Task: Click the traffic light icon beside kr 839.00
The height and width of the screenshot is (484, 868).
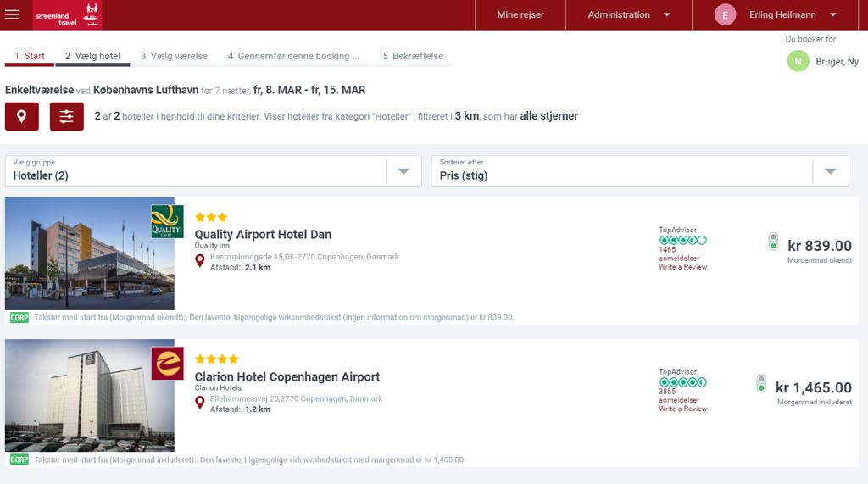Action: point(773,242)
